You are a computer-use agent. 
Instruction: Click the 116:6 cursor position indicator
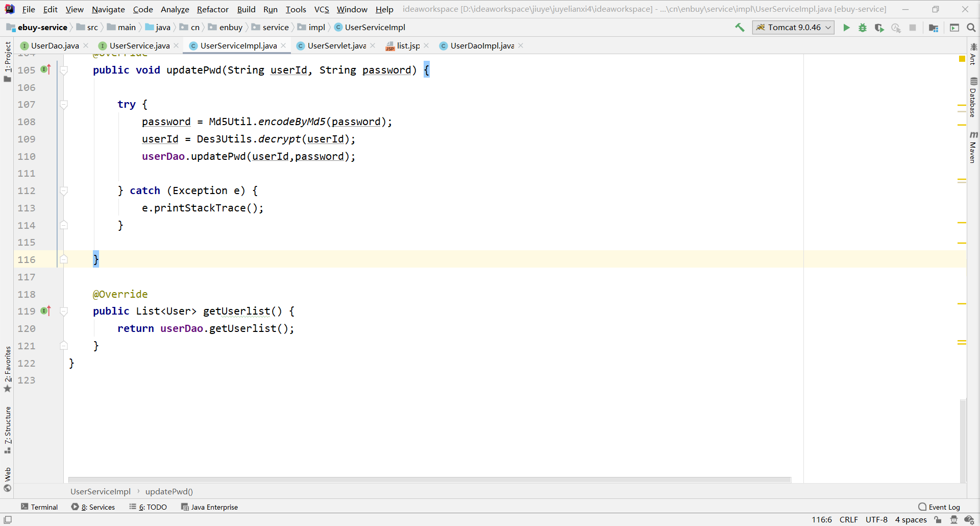pos(822,520)
